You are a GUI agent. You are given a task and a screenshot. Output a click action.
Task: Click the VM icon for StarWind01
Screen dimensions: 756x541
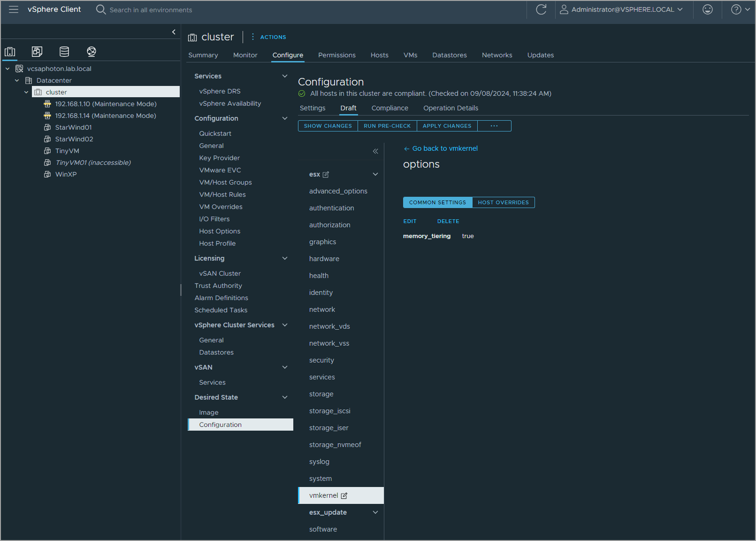coord(47,127)
